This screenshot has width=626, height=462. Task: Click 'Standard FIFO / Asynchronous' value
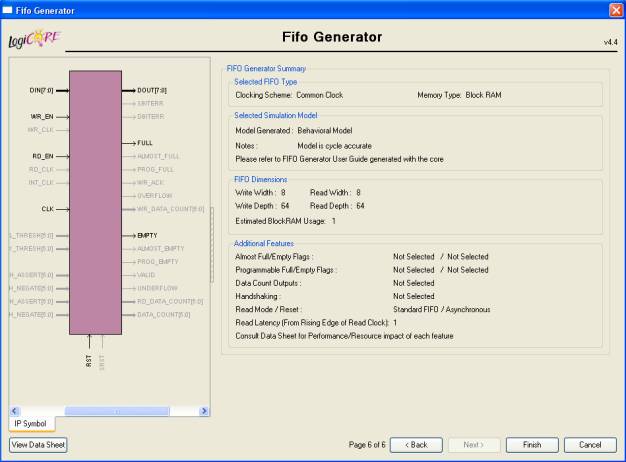tap(442, 309)
